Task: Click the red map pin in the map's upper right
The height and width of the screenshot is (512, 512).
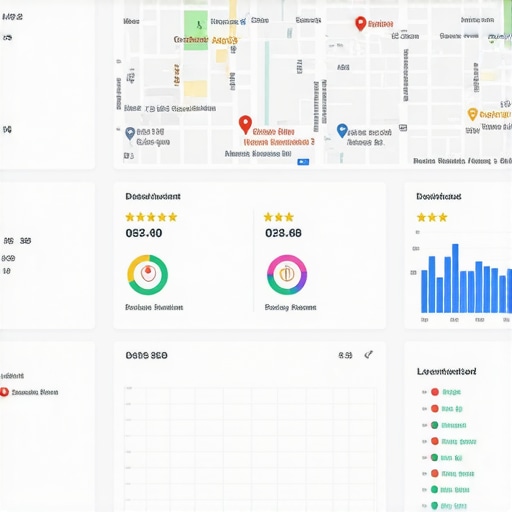Action: tap(360, 23)
